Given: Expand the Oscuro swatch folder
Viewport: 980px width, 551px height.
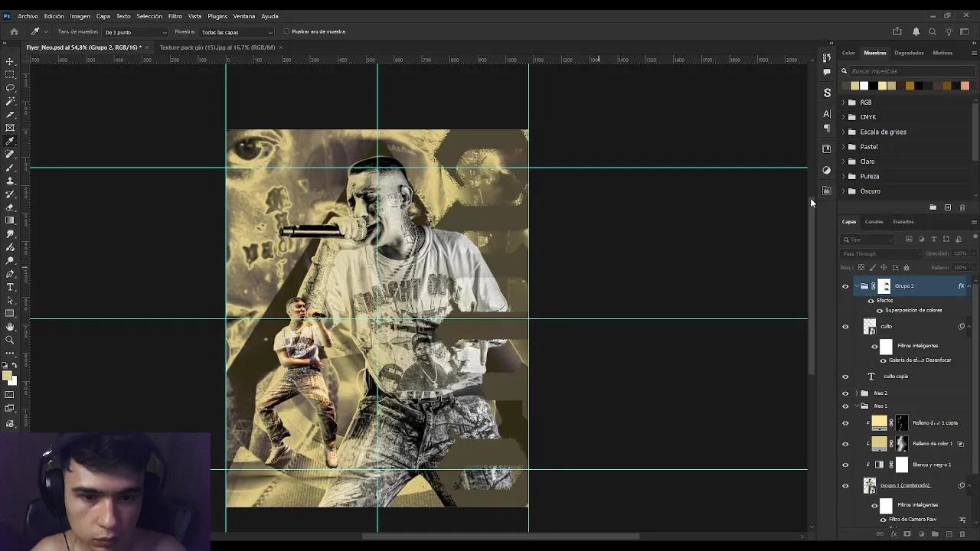Looking at the screenshot, I should [x=844, y=191].
